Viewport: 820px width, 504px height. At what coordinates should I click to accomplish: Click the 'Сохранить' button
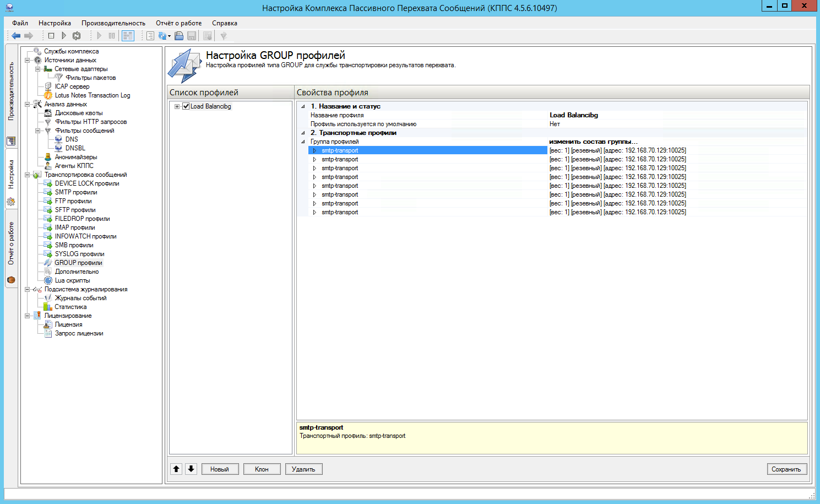tap(786, 469)
